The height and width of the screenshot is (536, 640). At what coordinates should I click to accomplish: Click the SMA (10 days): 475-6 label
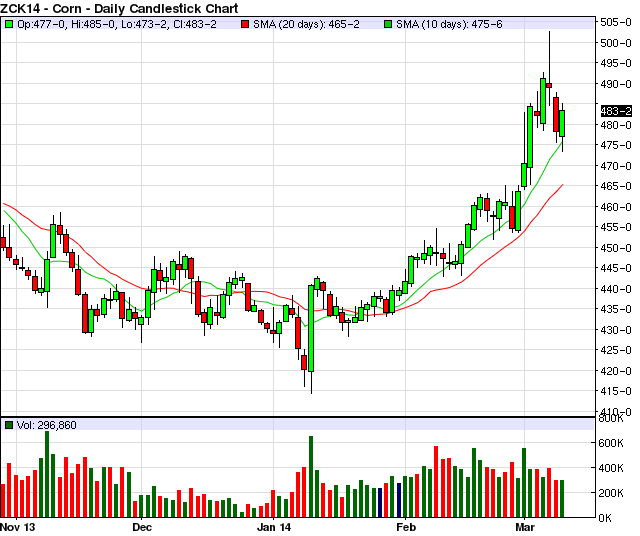pyautogui.click(x=449, y=24)
